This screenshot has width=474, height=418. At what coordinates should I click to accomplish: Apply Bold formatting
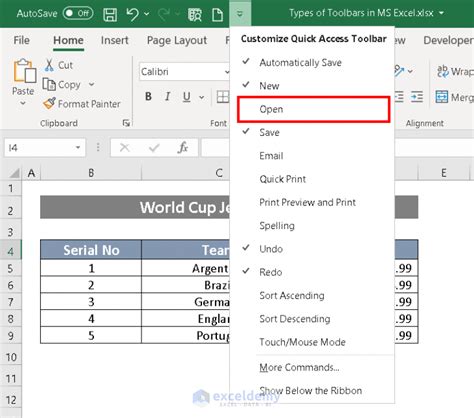[x=148, y=97]
